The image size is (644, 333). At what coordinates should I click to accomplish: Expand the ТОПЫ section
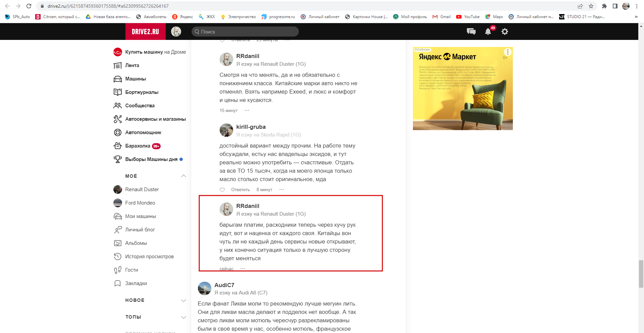click(183, 317)
